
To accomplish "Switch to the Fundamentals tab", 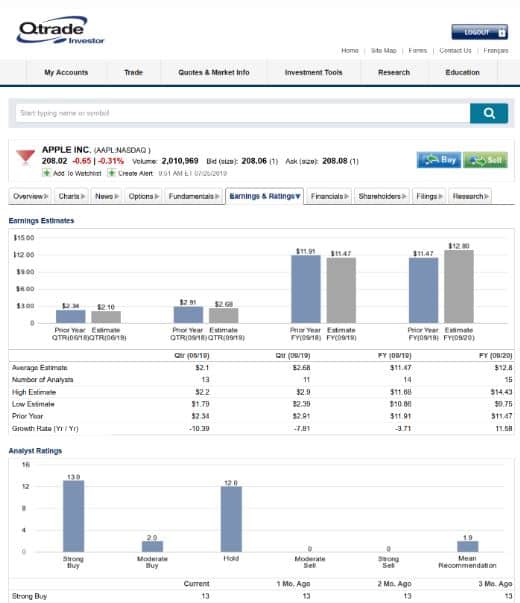I will click(x=194, y=196).
